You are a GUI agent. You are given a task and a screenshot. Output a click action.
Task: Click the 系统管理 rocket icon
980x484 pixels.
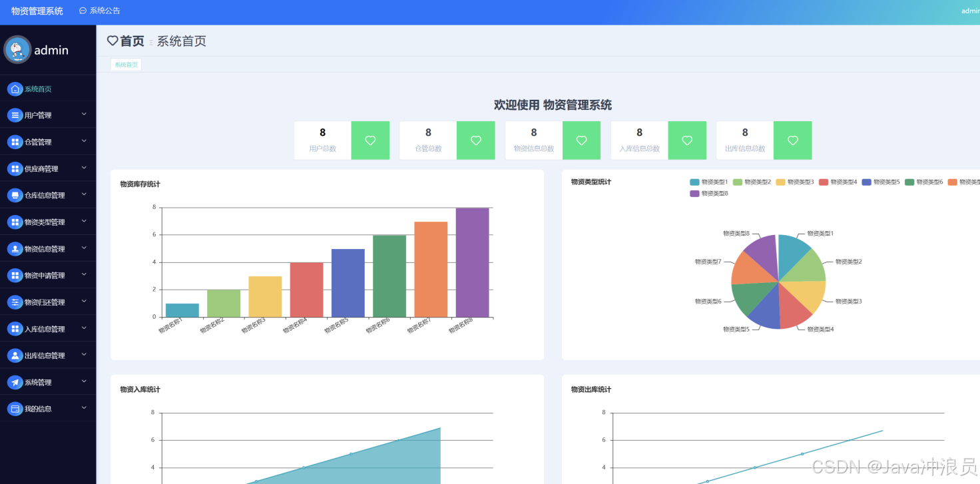coord(15,381)
